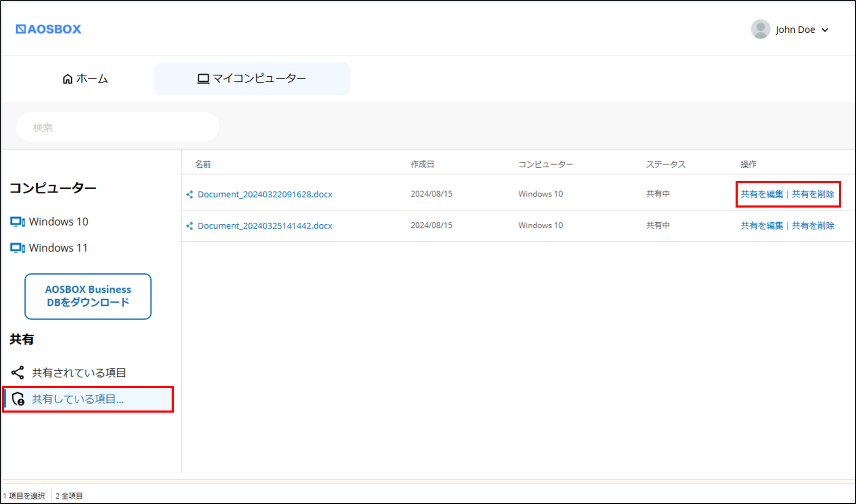Open Document_20240322091628.docx

[265, 194]
